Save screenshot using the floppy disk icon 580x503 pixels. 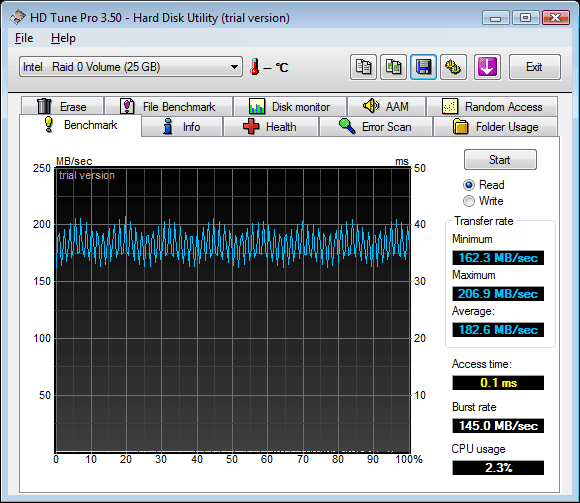point(424,67)
